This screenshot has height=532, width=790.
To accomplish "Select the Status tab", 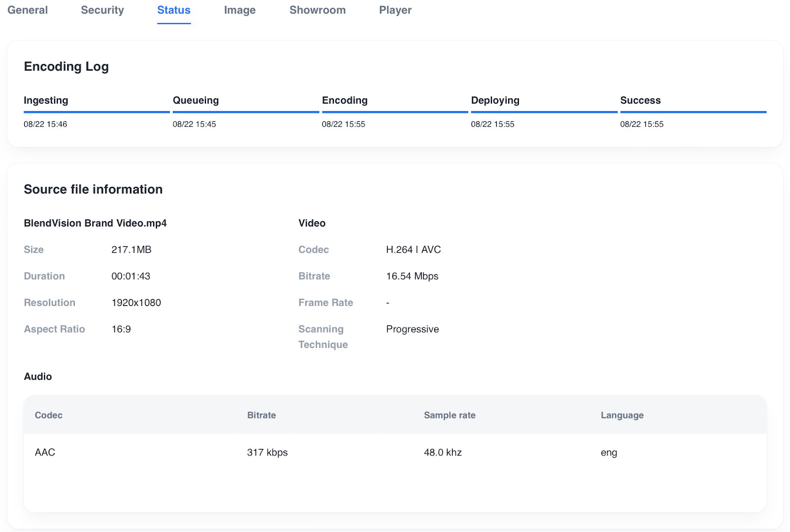I will pyautogui.click(x=173, y=10).
